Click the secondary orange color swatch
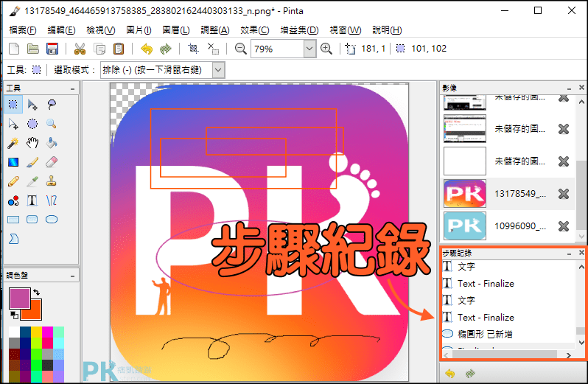Screen dimensions: 588x384 35,313
